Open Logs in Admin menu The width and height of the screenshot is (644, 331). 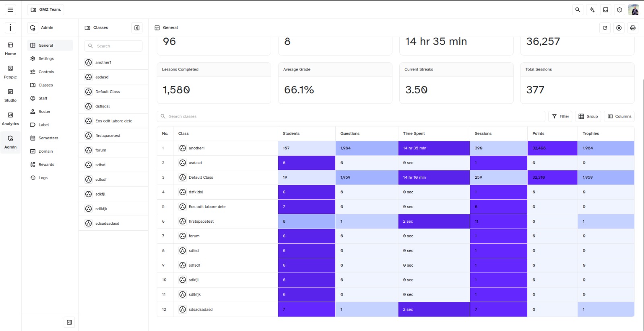[x=50, y=178]
